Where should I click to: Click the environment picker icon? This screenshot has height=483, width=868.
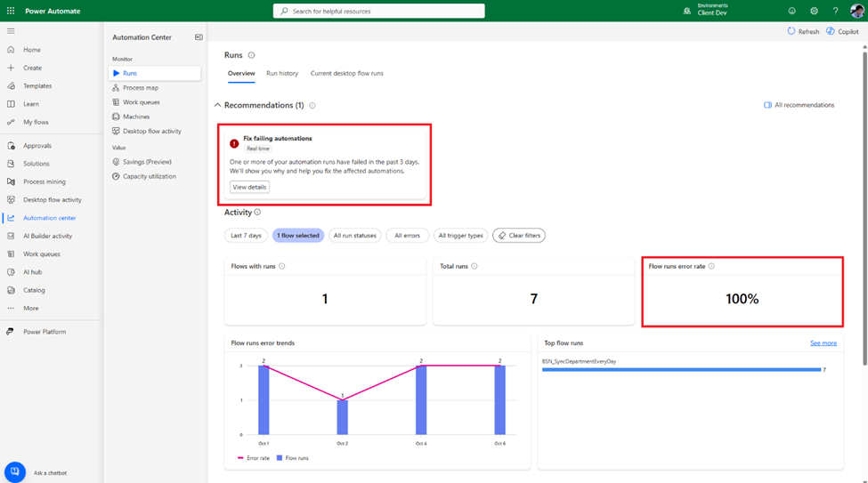point(687,11)
